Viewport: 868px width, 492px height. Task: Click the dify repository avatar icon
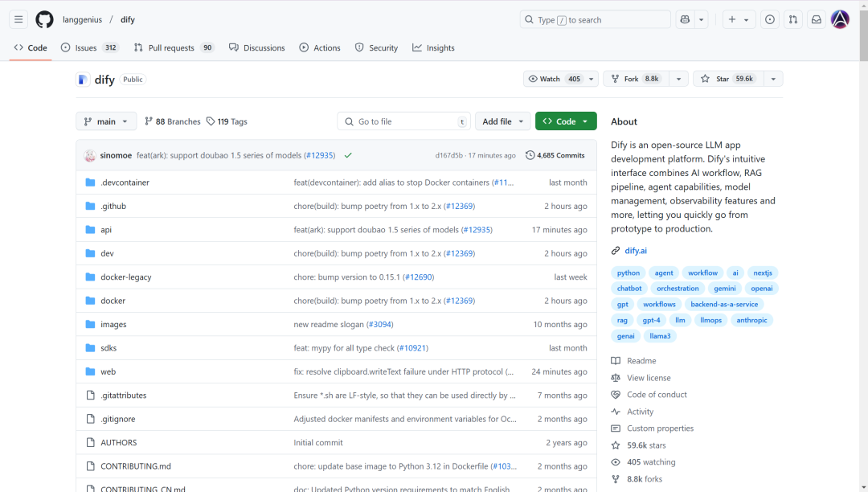coord(83,80)
